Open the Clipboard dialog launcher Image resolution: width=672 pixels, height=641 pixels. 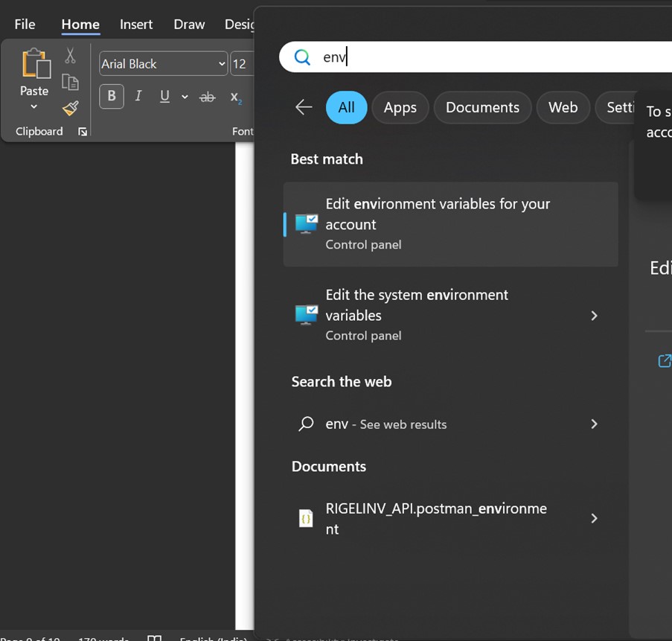(83, 132)
